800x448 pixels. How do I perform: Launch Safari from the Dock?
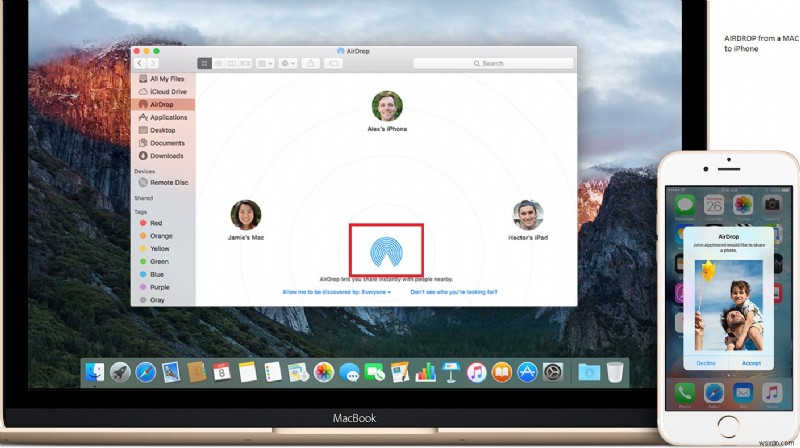click(x=145, y=372)
